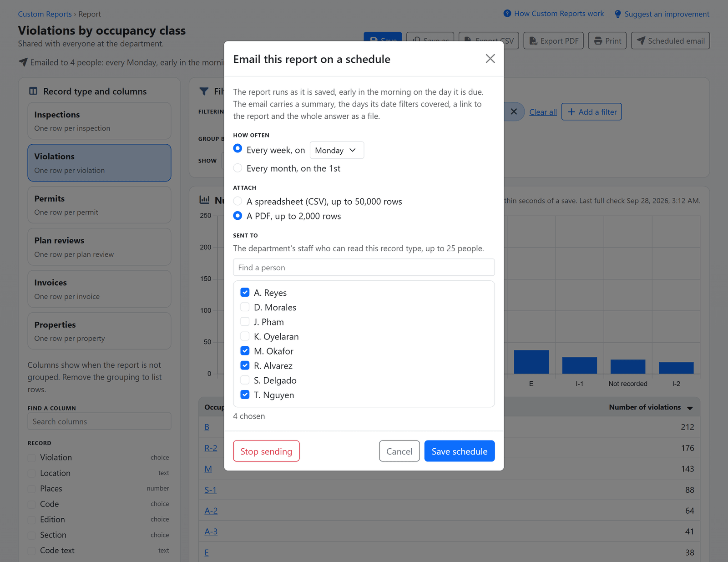Select Every week schedule option
728x562 pixels.
(x=238, y=148)
